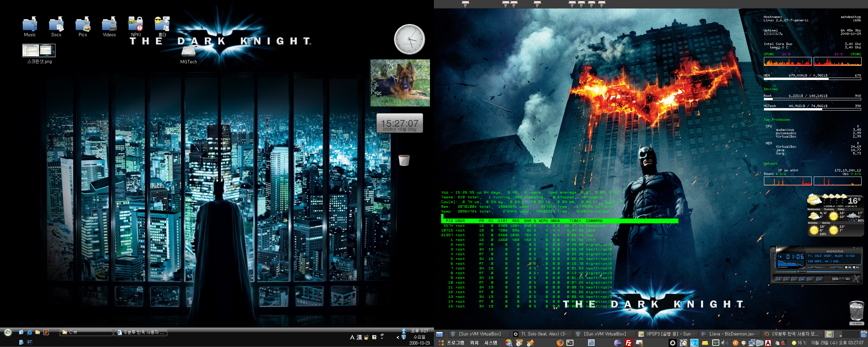The height and width of the screenshot is (347, 868).
Task: Launch terminal from the GNOME panel
Action: coord(570,343)
